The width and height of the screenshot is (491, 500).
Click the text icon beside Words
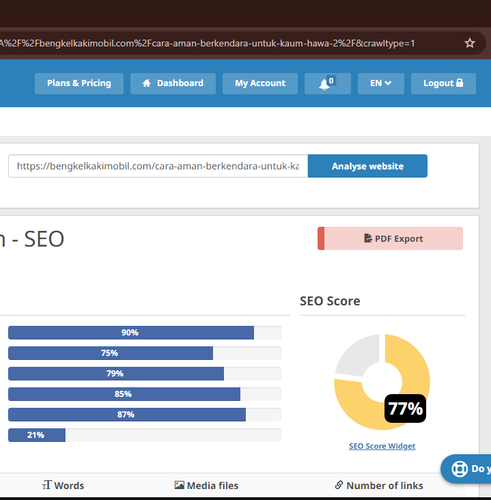point(47,485)
